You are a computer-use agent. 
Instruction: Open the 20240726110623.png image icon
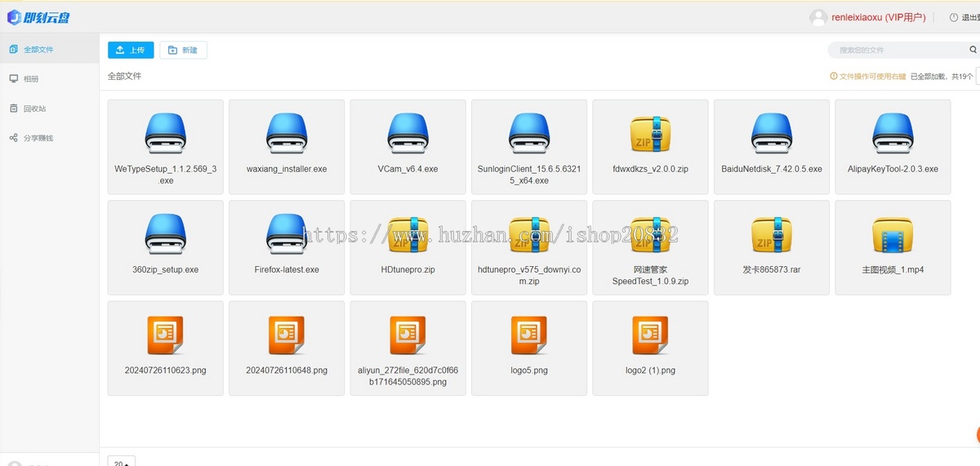[x=166, y=335]
